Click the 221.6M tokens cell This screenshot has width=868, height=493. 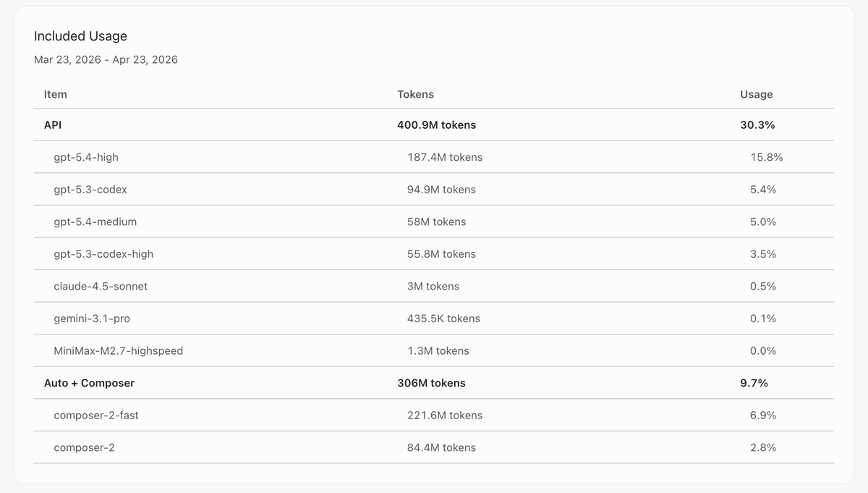point(445,416)
